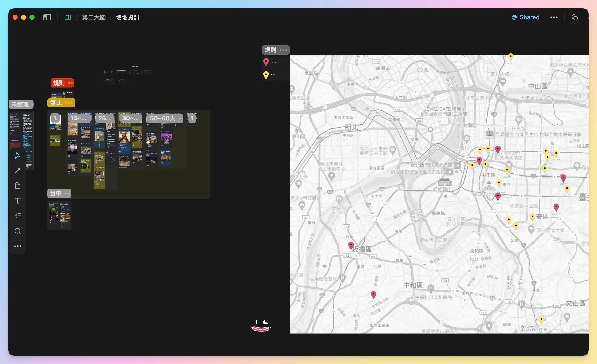
Task: Add a new document card tool
Action: point(17,186)
